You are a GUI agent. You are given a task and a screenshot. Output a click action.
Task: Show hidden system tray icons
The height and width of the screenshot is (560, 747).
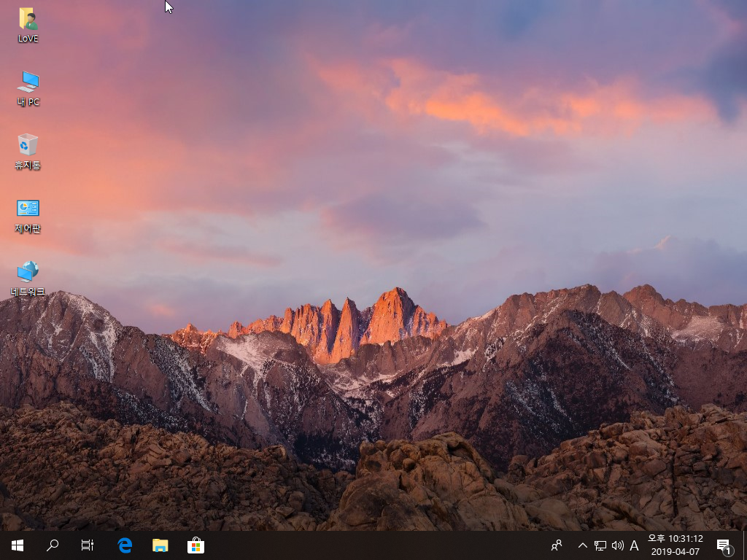582,545
